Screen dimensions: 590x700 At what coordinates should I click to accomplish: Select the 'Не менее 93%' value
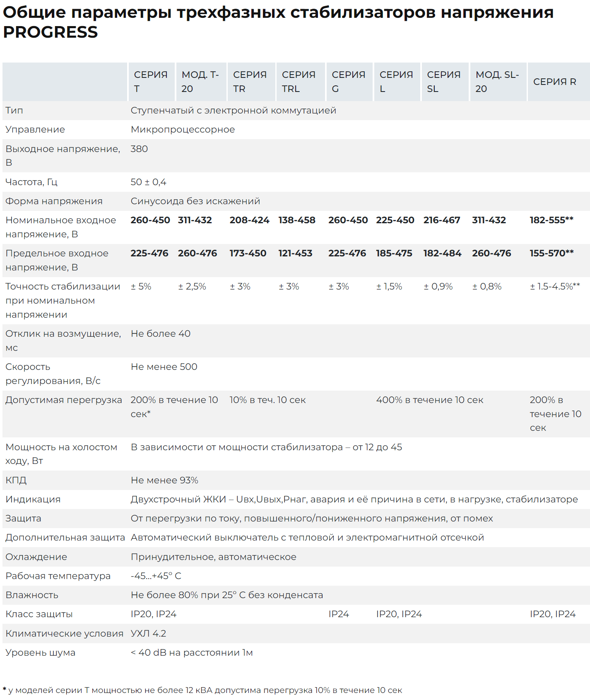point(165,480)
